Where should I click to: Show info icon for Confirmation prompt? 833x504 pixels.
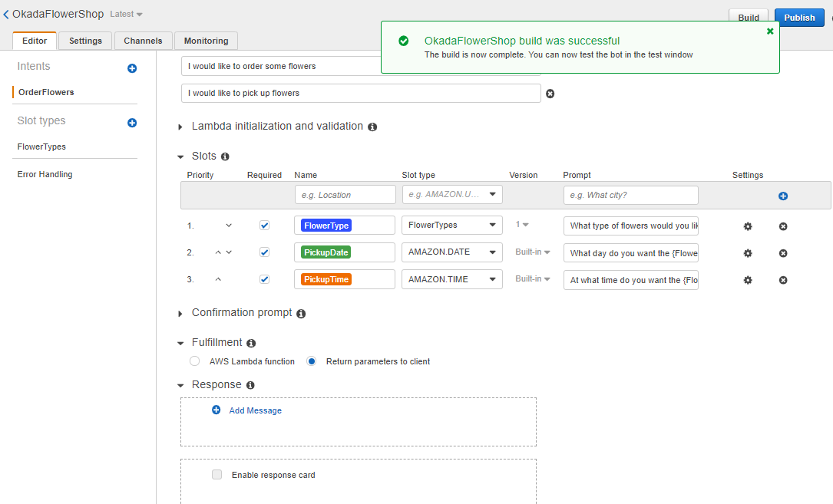pos(301,314)
